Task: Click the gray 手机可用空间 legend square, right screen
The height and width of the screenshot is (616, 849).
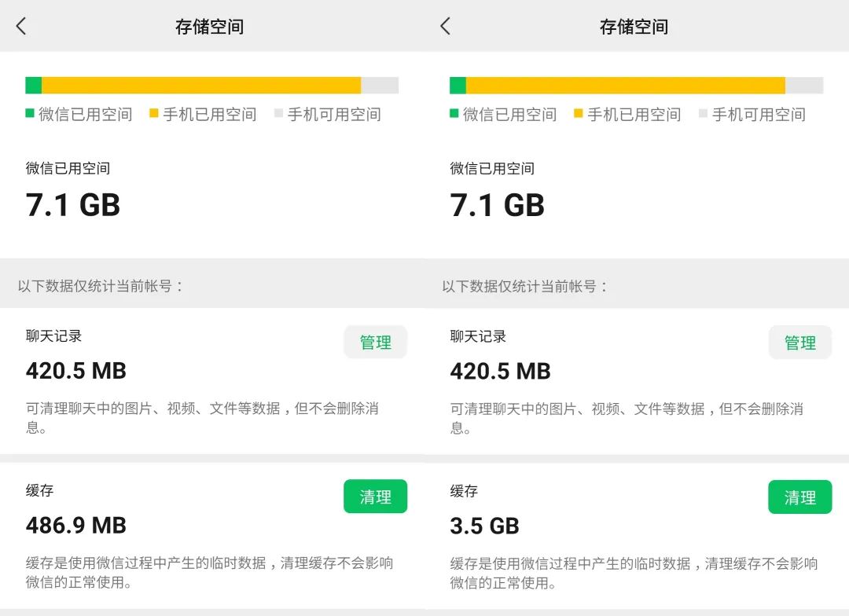Action: 703,113
